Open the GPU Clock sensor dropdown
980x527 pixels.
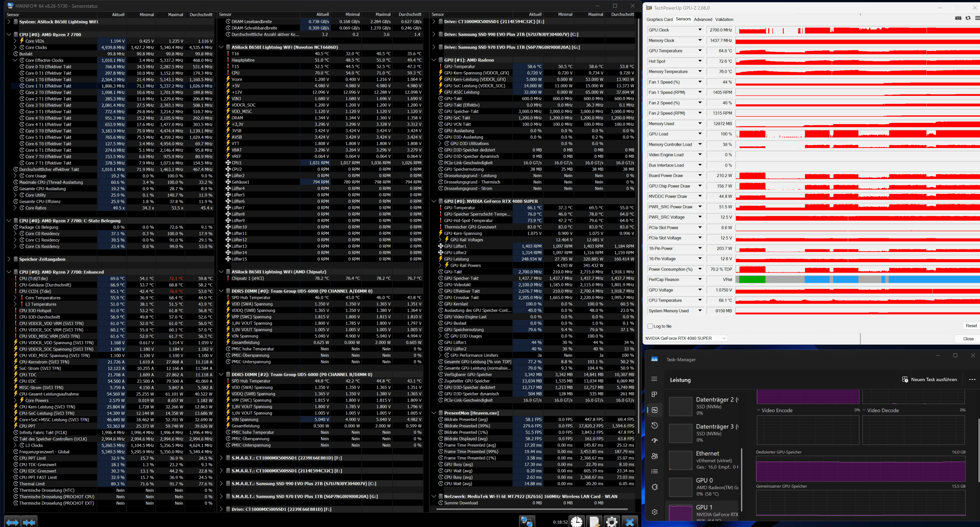(700, 30)
